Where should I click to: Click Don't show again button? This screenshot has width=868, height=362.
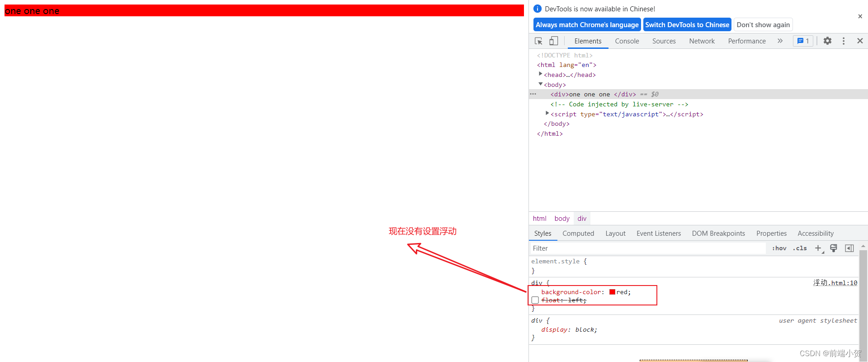pyautogui.click(x=763, y=25)
